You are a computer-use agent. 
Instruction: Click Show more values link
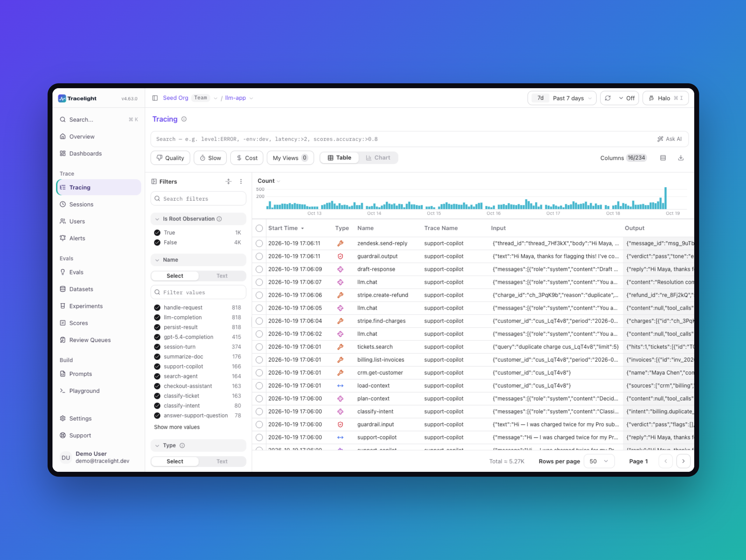[177, 427]
